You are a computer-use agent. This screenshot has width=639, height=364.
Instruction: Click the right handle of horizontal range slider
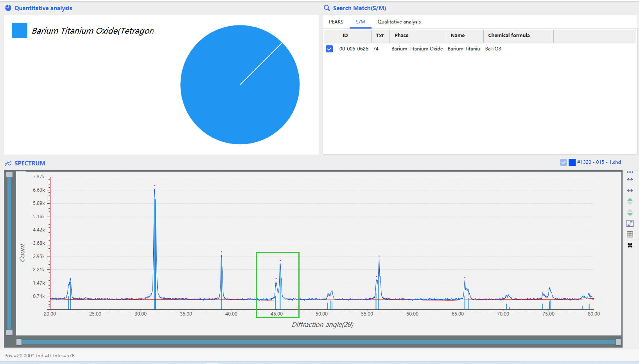[x=618, y=342]
